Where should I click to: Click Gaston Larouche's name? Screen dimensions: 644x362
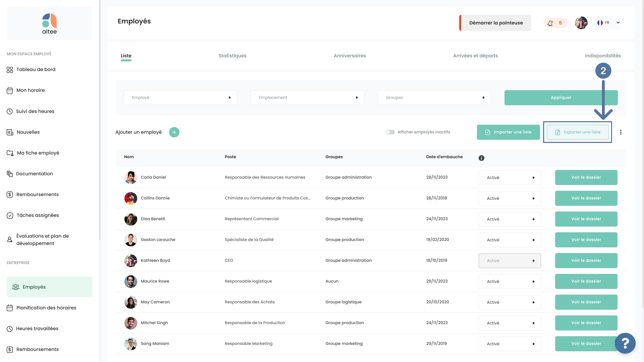point(158,240)
